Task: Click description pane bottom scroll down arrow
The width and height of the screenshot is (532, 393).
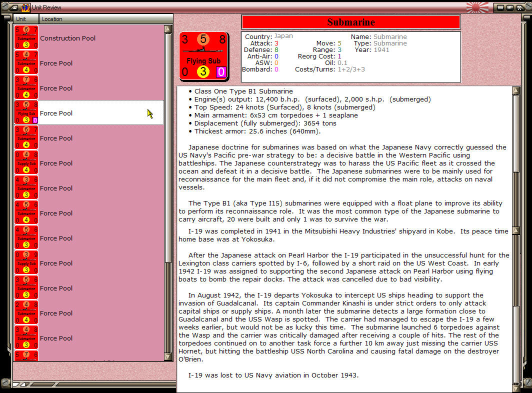Action: (x=516, y=388)
